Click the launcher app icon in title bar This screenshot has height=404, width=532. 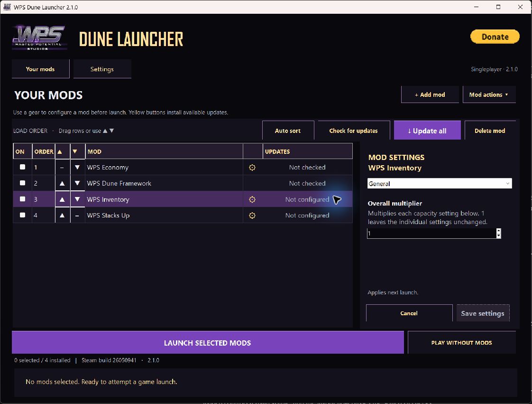[7, 7]
